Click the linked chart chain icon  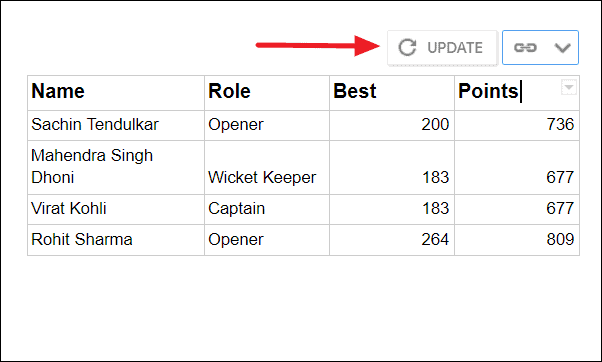point(525,48)
